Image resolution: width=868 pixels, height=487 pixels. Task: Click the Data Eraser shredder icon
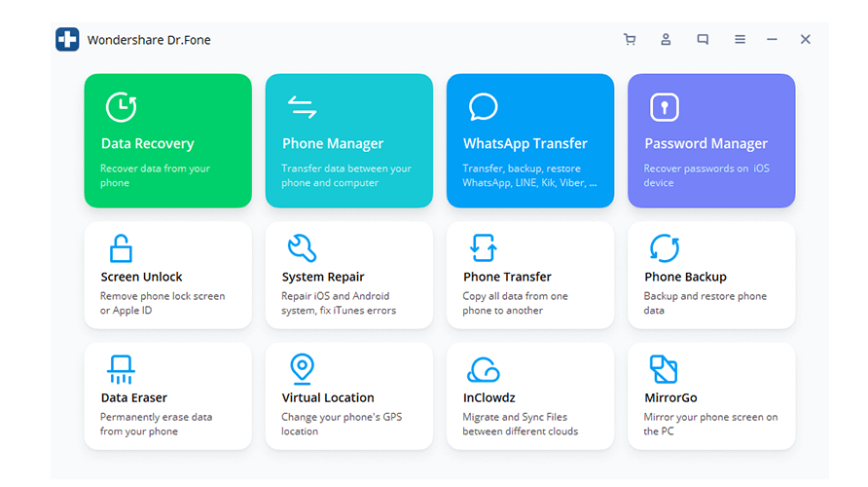point(121,369)
